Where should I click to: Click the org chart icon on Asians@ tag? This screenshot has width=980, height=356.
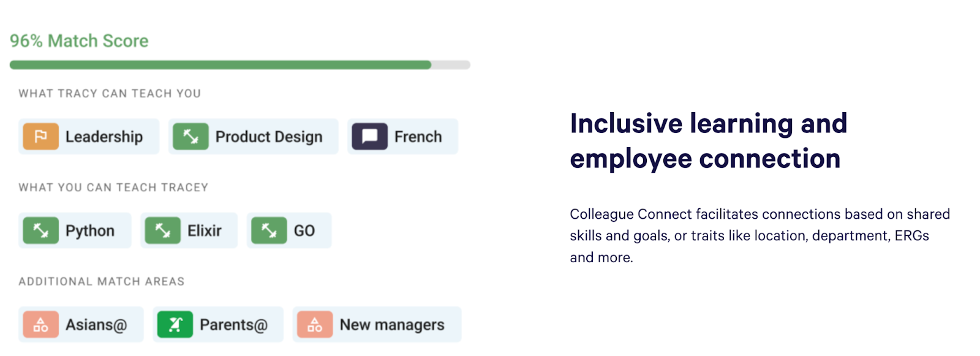(x=40, y=324)
